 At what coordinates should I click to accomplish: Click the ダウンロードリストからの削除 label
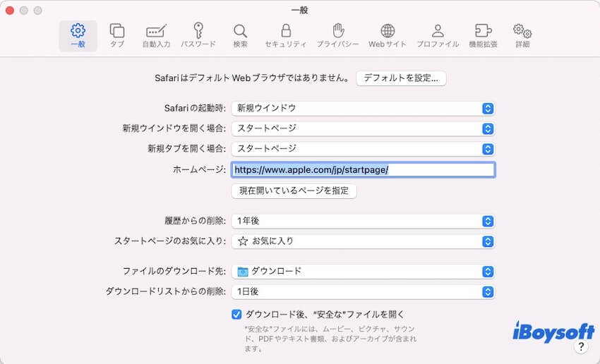click(x=166, y=291)
